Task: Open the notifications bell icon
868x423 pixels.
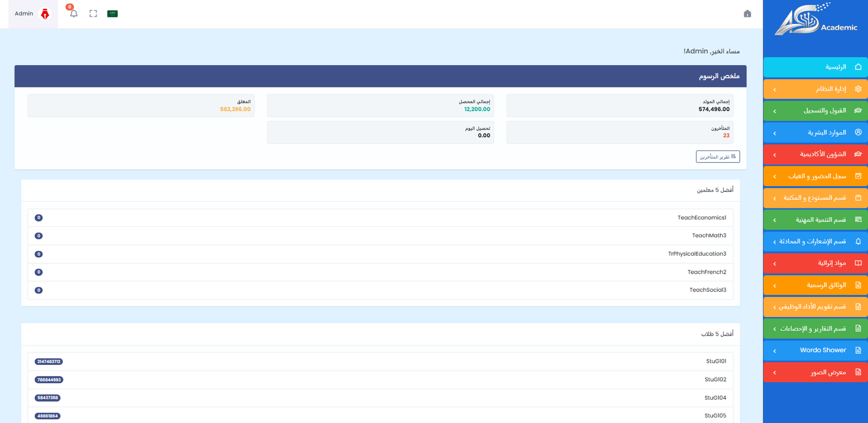Action: [x=74, y=14]
